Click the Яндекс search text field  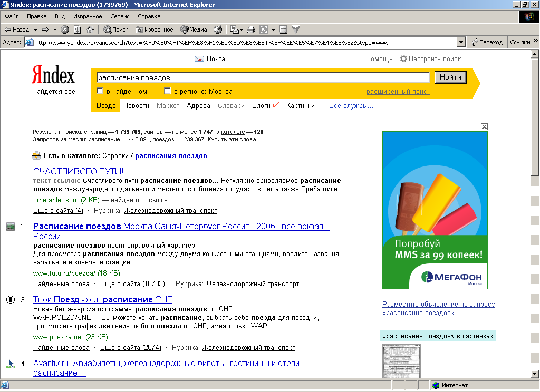263,77
